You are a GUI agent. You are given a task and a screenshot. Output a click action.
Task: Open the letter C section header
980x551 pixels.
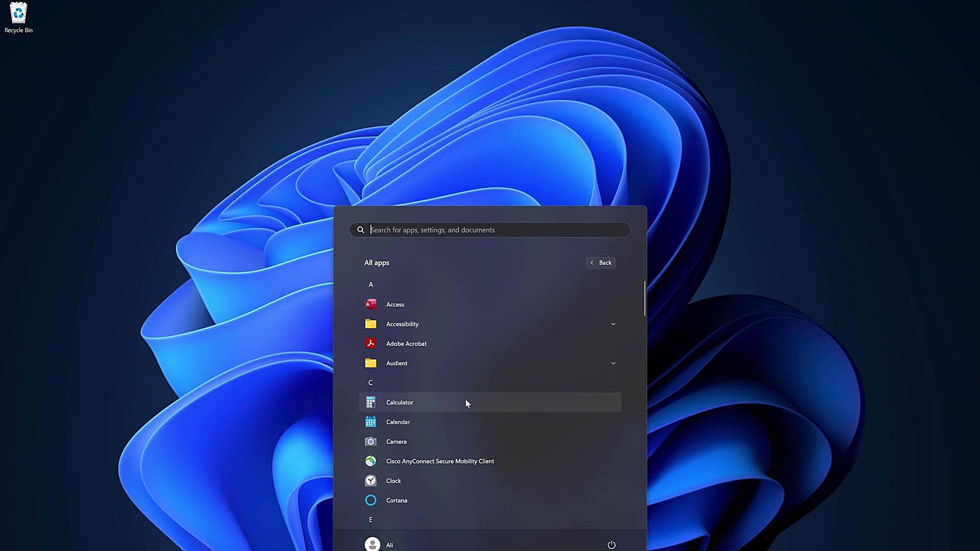371,383
